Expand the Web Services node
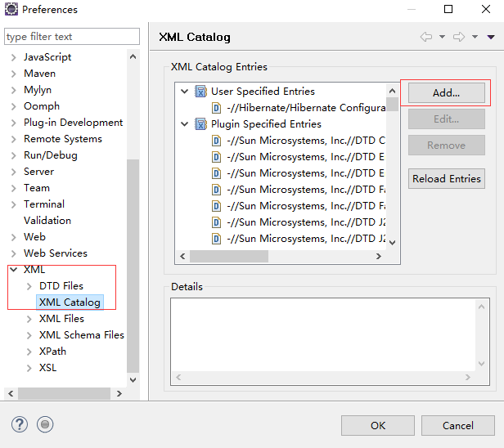 click(13, 253)
